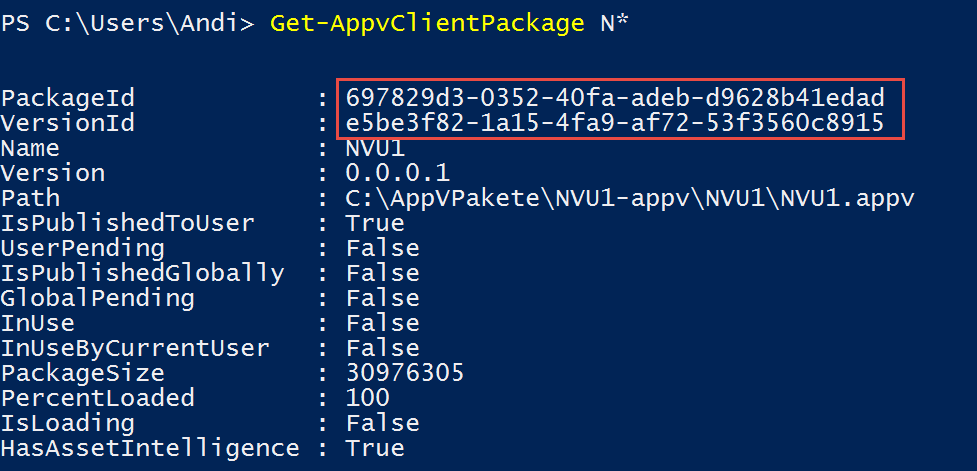Click the VersionId value e5be3f82-1a15-4fa9-af72-53f3560c8915
Image resolution: width=977 pixels, height=471 pixels.
point(615,123)
